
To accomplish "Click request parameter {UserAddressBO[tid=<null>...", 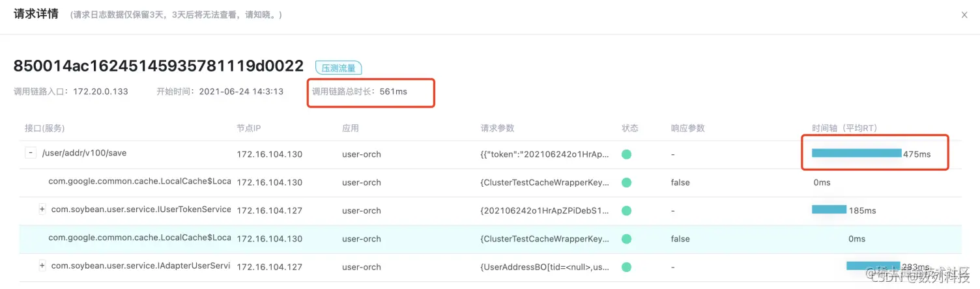I will coord(545,267).
